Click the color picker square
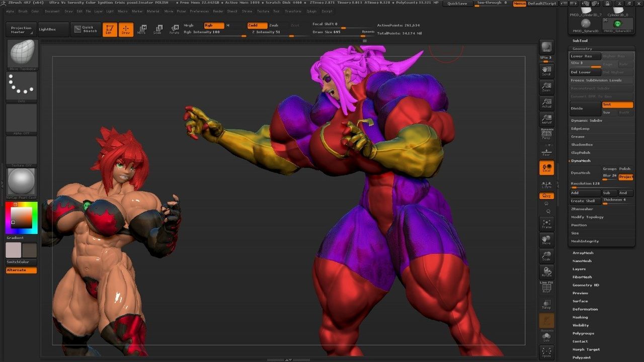The image size is (644, 362). pyautogui.click(x=22, y=218)
